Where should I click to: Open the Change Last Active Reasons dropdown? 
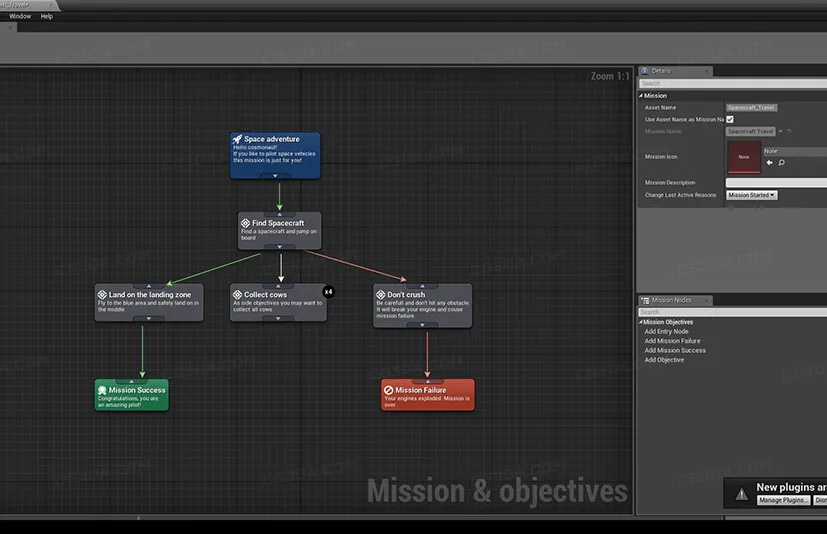coord(752,195)
